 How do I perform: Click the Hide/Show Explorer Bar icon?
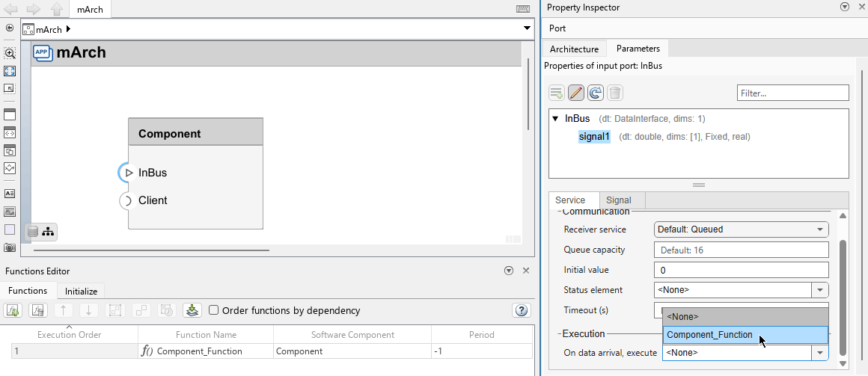(10, 28)
